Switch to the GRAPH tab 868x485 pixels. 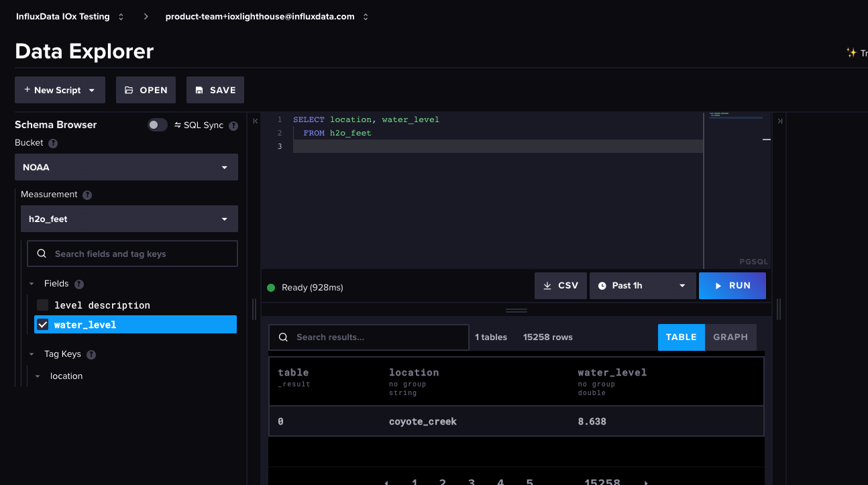point(730,337)
